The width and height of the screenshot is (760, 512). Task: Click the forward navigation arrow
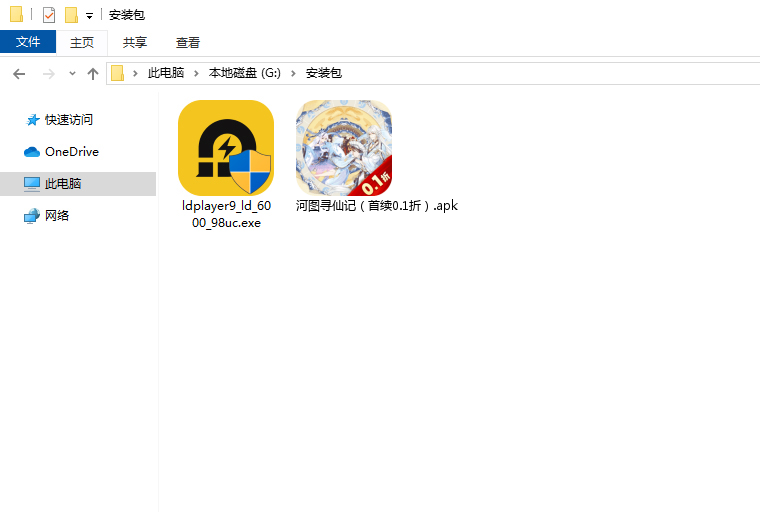point(48,74)
